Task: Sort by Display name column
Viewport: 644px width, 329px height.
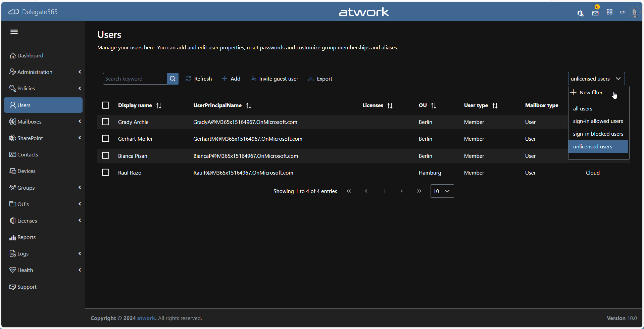Action: tap(159, 106)
